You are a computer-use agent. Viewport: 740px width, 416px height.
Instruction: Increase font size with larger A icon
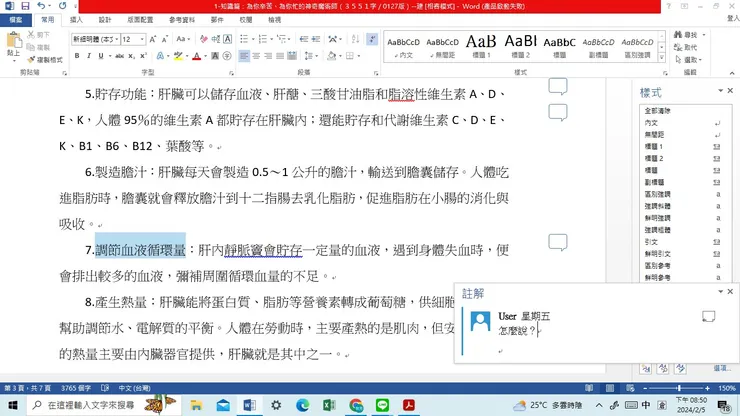pyautogui.click(x=153, y=39)
